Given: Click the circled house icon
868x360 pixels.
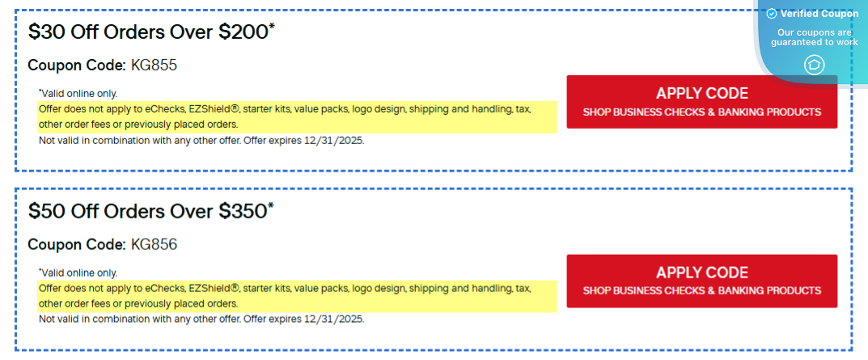Looking at the screenshot, I should 814,64.
